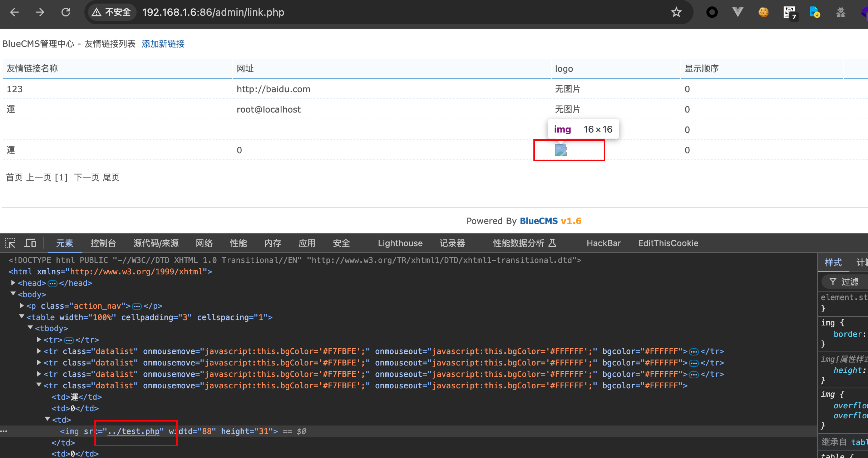Click the logo column header
868x458 pixels.
pyautogui.click(x=564, y=69)
